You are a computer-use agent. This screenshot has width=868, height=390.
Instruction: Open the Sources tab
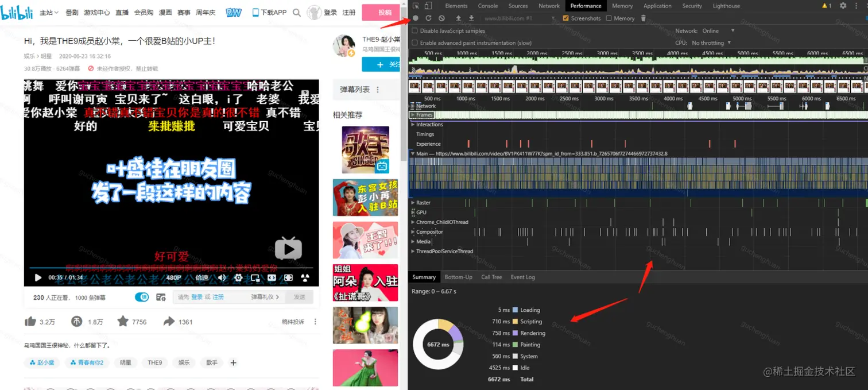pos(518,6)
